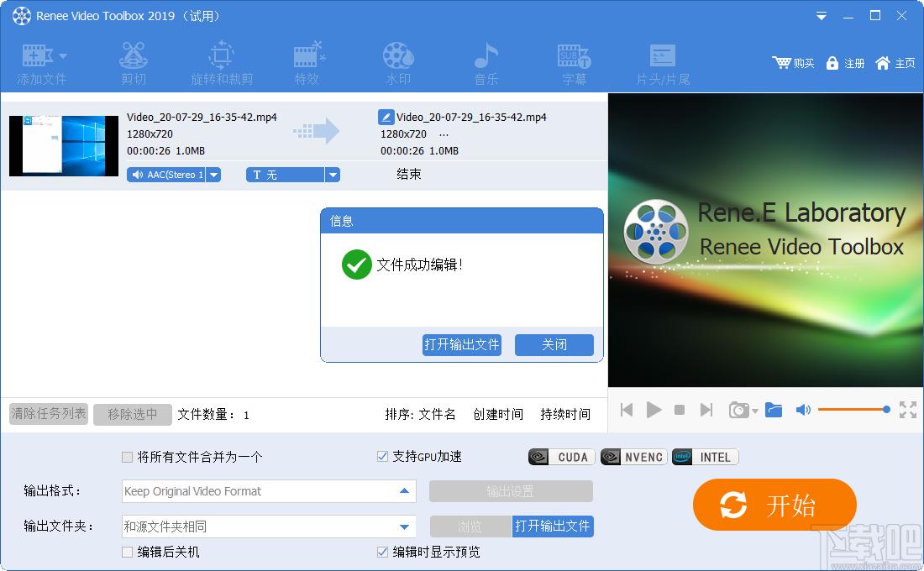Viewport: 924px width, 571px height.
Task: Click the INTEL badge
Action: pos(705,458)
